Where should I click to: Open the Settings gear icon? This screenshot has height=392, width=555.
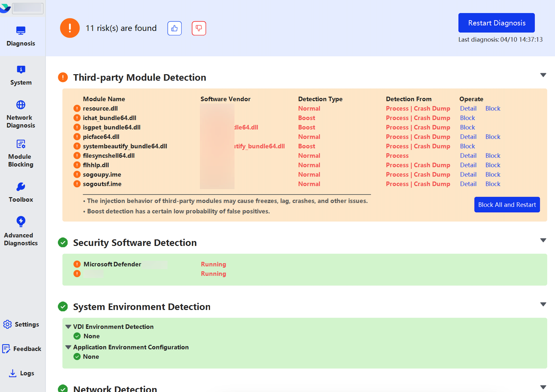coord(7,324)
